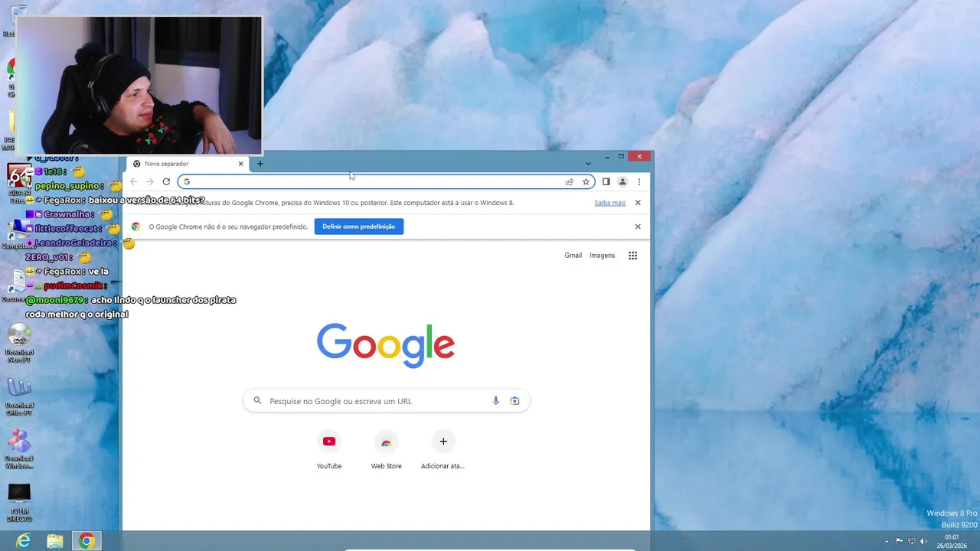Open Download Office PT desktop icon
This screenshot has height=551, width=980.
[19, 396]
